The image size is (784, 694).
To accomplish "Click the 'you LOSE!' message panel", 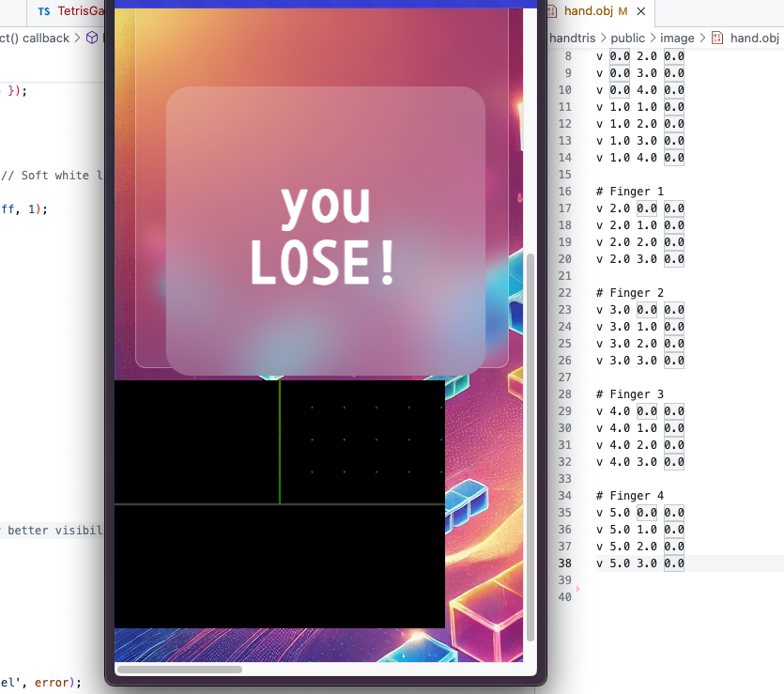I will [x=326, y=231].
